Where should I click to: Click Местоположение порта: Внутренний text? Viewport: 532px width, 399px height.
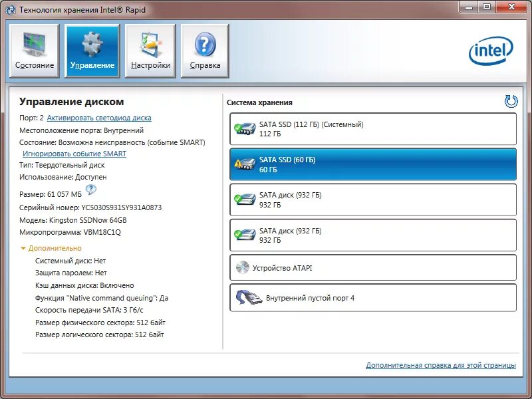(x=81, y=130)
